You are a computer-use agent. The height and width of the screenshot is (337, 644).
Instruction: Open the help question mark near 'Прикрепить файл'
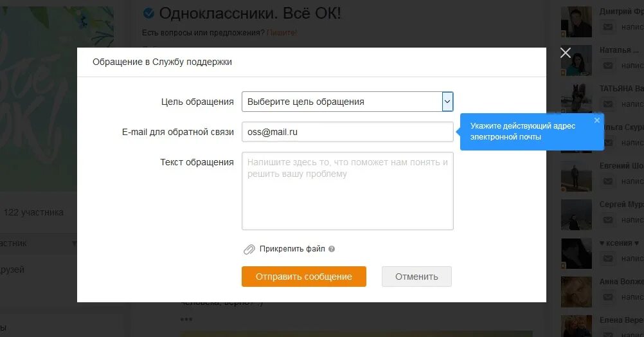[332, 249]
